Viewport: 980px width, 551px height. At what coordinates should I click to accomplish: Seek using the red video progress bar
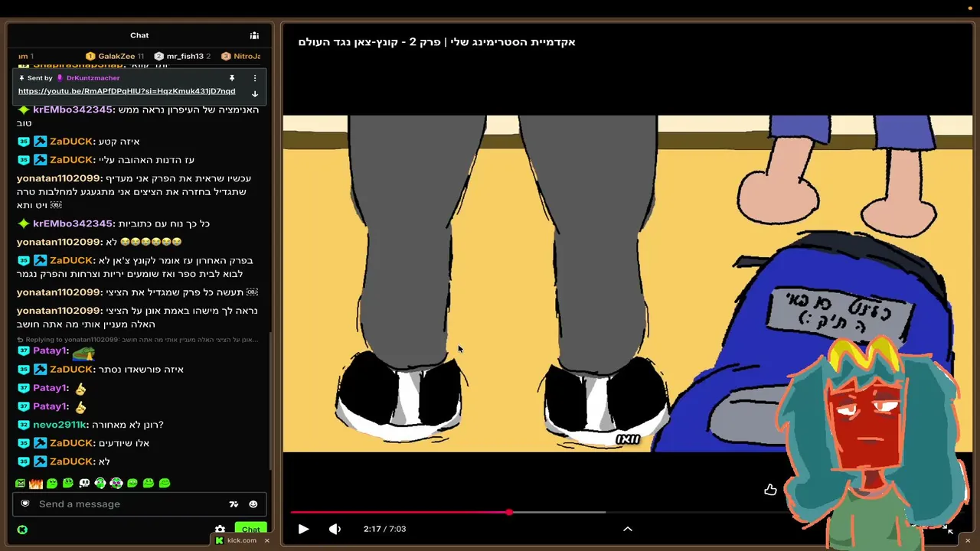(x=399, y=512)
